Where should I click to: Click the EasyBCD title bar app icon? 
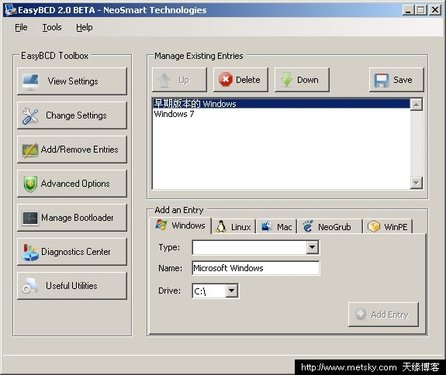(x=11, y=10)
